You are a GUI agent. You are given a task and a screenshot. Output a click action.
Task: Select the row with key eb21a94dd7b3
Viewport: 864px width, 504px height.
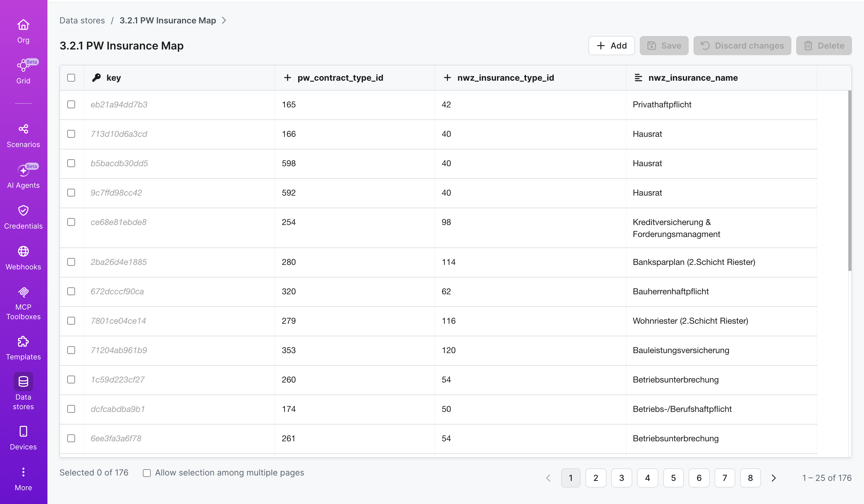click(71, 104)
